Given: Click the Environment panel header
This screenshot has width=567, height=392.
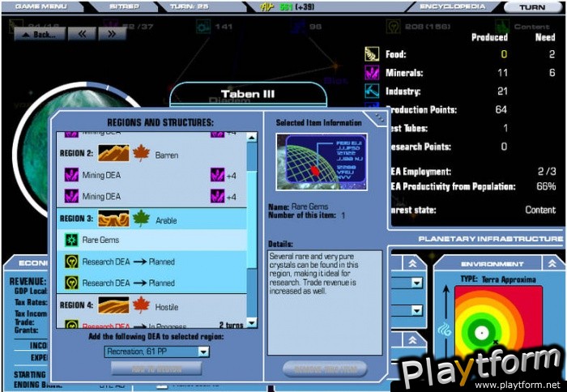Looking at the screenshot, I should point(492,264).
